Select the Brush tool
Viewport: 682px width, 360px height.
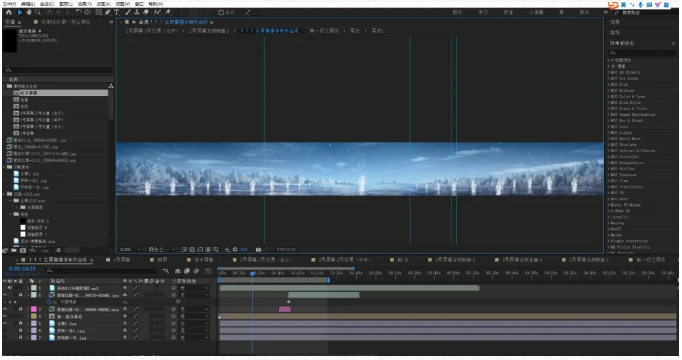pos(128,12)
